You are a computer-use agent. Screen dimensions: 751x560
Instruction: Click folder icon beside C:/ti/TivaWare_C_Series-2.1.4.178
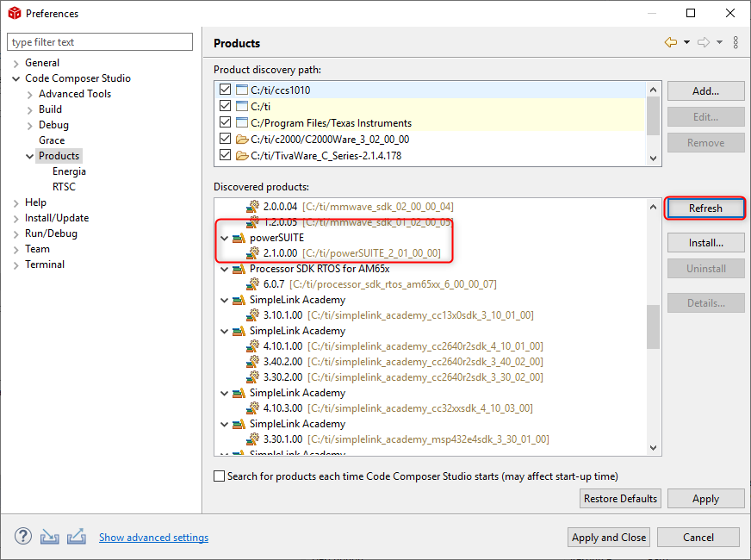coord(242,156)
